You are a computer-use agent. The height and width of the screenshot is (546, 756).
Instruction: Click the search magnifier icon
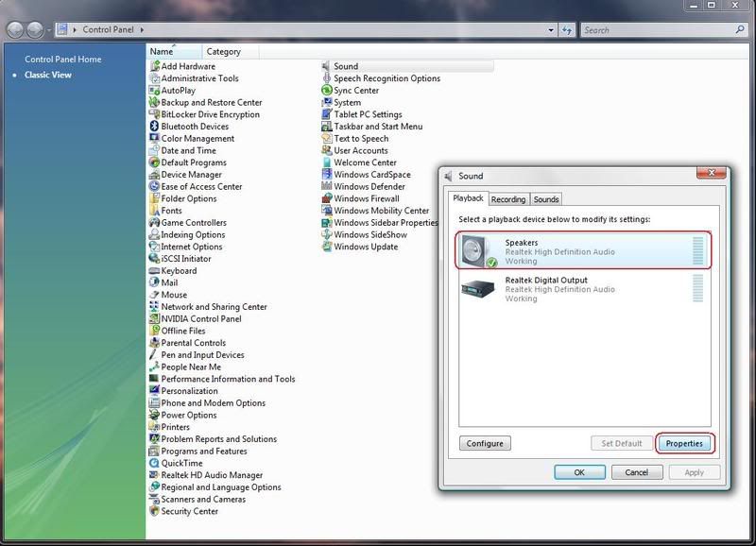point(740,29)
